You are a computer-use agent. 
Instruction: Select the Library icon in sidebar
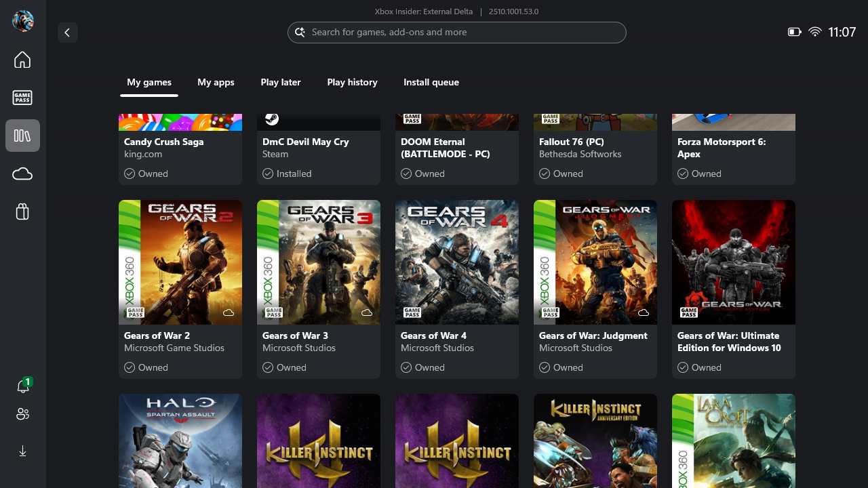(x=22, y=136)
